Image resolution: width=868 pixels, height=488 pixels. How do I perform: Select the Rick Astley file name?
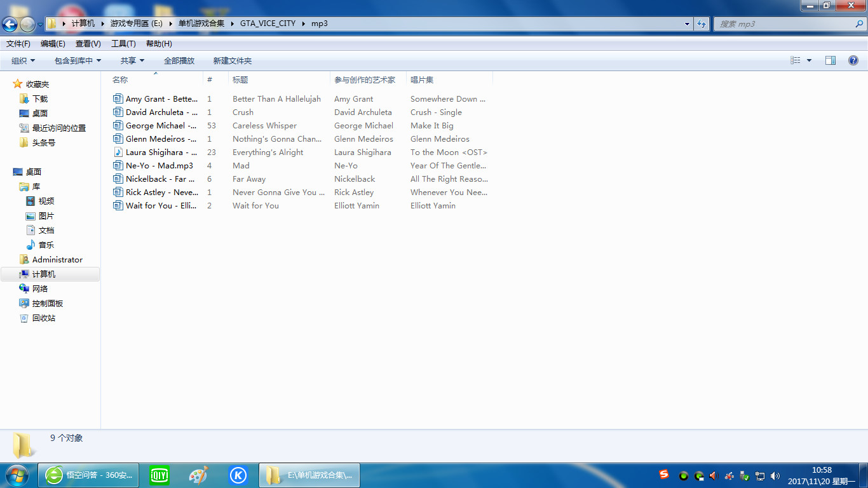click(162, 193)
